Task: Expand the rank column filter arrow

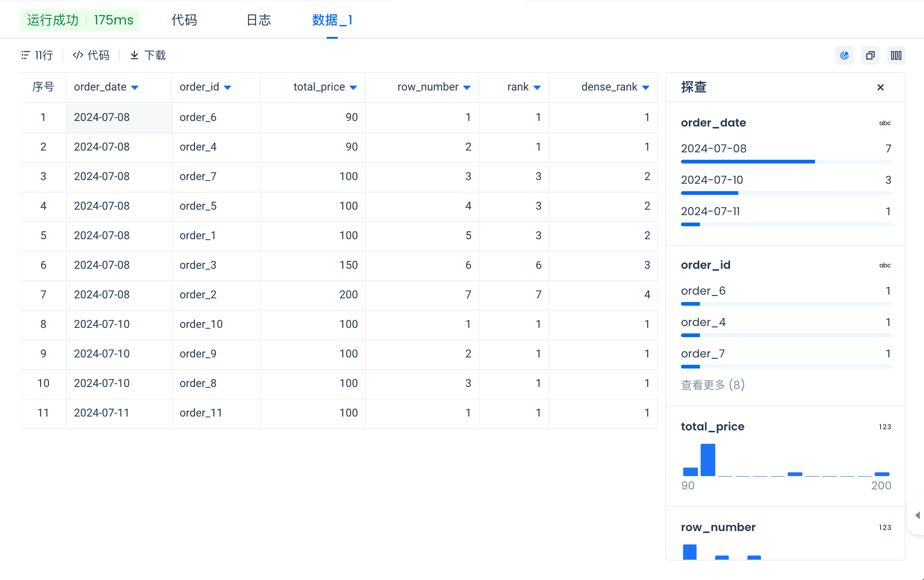Action: (537, 87)
